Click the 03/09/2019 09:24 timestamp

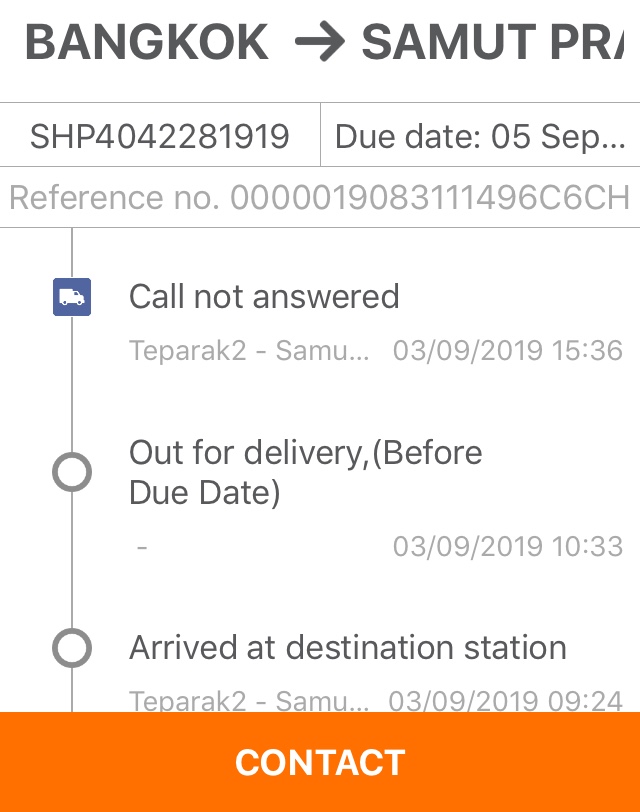[505, 701]
